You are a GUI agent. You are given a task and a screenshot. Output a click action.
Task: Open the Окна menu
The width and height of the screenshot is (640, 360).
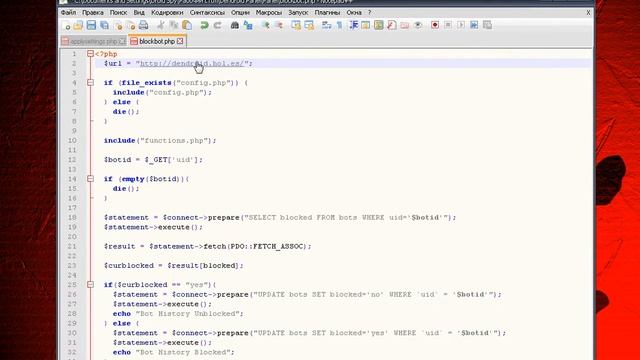tap(354, 13)
